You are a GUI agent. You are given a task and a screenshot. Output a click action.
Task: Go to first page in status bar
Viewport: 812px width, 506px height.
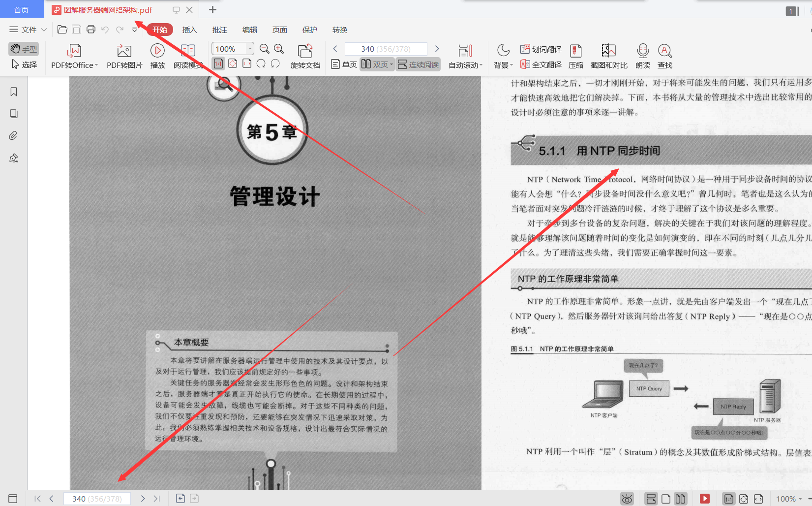click(37, 499)
